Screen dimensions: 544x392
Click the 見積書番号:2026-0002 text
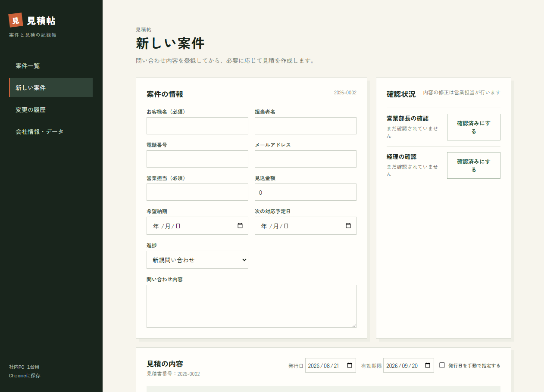click(x=173, y=374)
